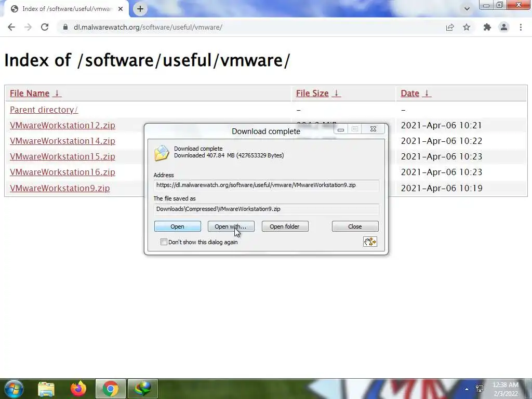
Task: Click the Close button in download dialog
Action: (355, 227)
